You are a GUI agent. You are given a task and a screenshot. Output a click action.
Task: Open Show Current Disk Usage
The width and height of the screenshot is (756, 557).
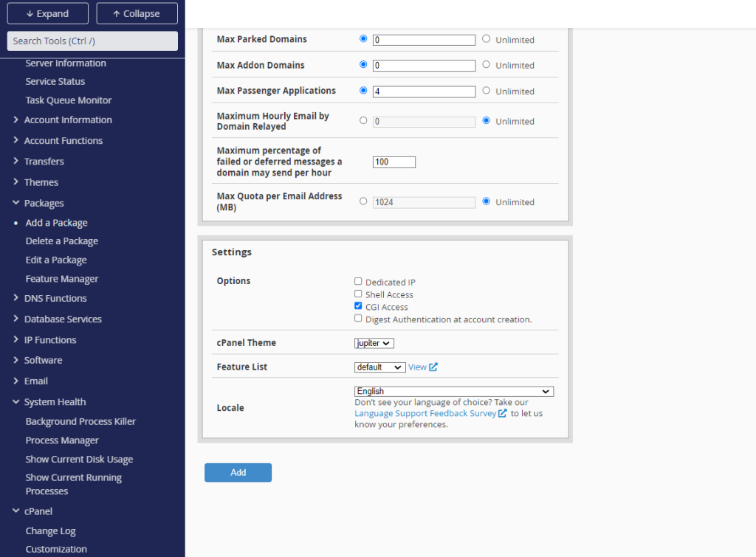click(79, 459)
